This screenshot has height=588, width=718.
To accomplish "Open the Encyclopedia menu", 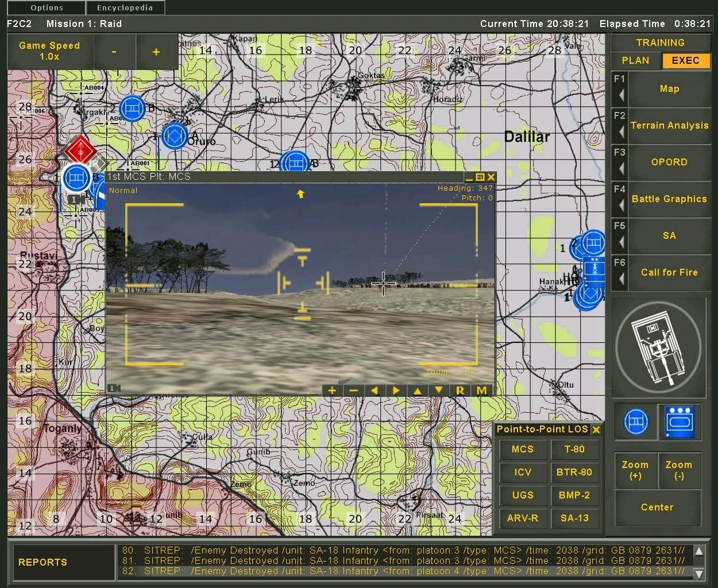I will click(125, 8).
